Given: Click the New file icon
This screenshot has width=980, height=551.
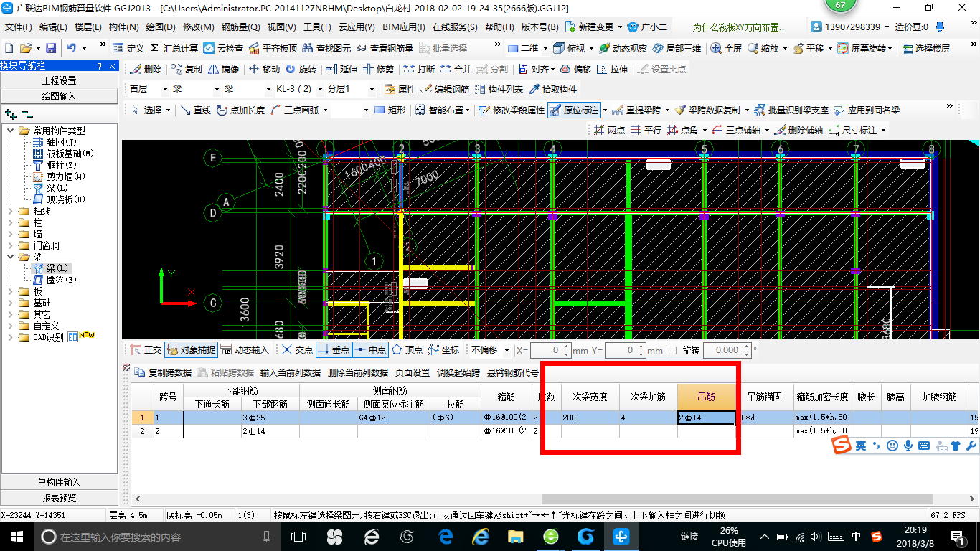Looking at the screenshot, I should click(9, 48).
